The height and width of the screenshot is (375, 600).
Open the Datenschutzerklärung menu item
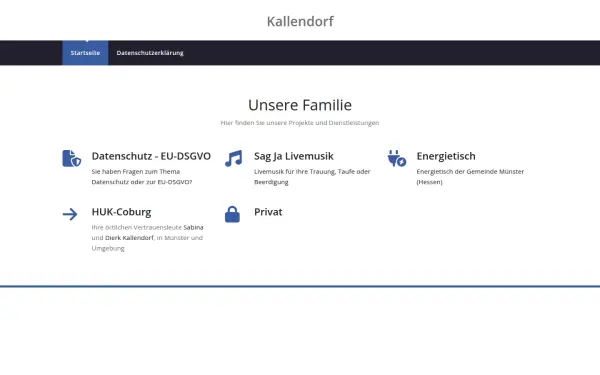coord(150,53)
